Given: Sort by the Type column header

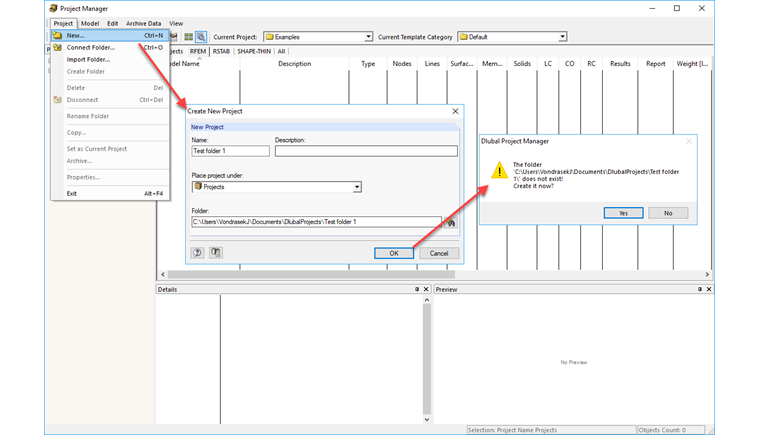Looking at the screenshot, I should (368, 64).
